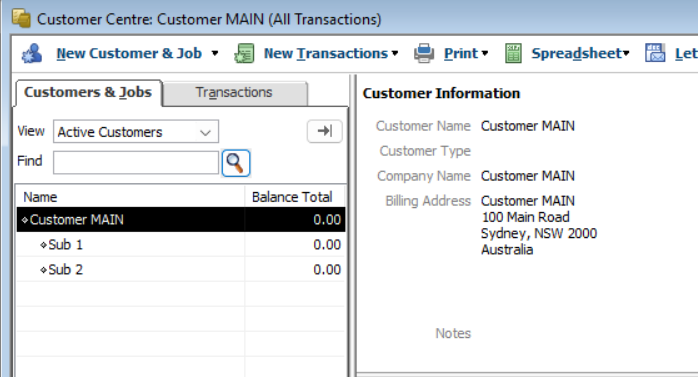Select the Sub 2 job row
The height and width of the screenshot is (377, 698).
[181, 269]
